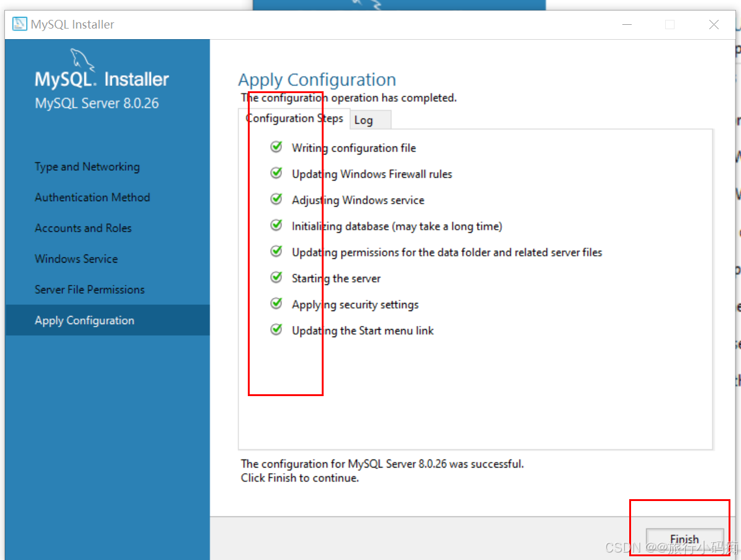The height and width of the screenshot is (560, 741).
Task: Click the check icon beside Starting the server
Action: 276,277
